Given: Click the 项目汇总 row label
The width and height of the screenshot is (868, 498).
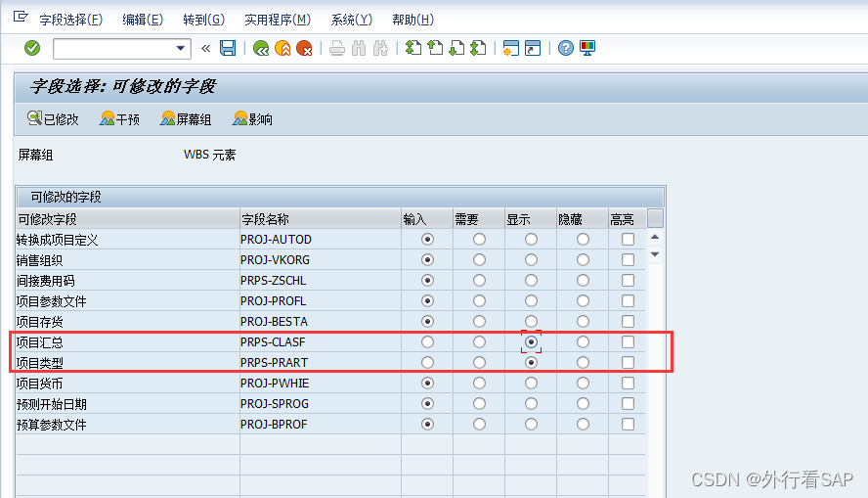Looking at the screenshot, I should [x=39, y=342].
